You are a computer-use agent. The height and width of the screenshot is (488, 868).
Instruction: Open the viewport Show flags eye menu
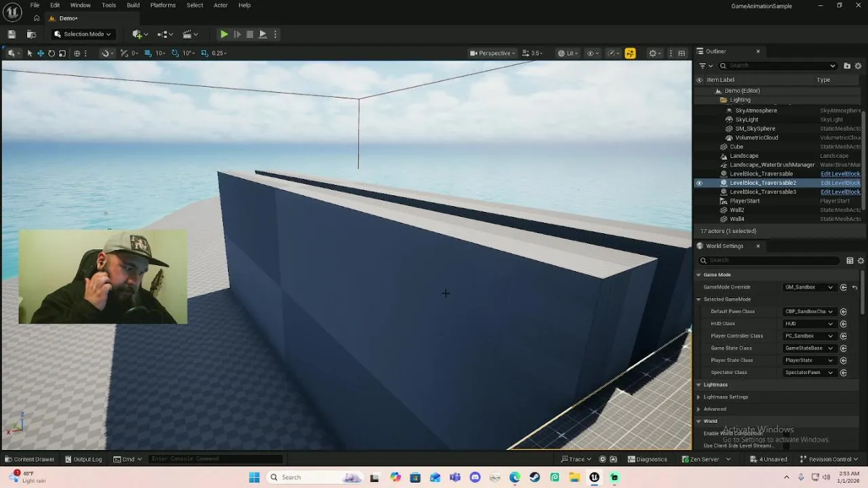(x=592, y=53)
